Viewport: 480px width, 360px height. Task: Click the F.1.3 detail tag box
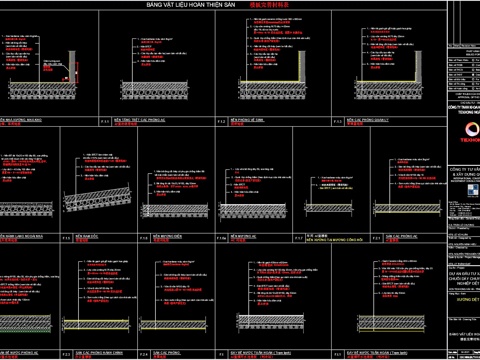coord(338,122)
